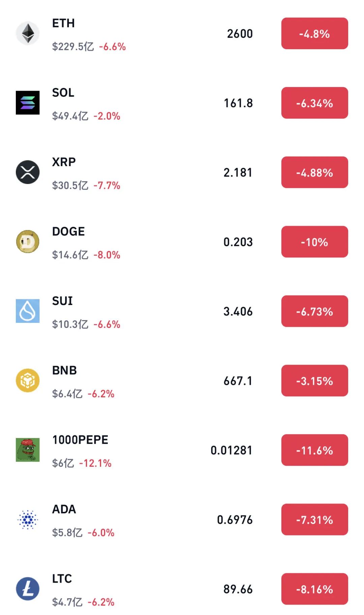Open the XRP ticker name

pos(64,162)
